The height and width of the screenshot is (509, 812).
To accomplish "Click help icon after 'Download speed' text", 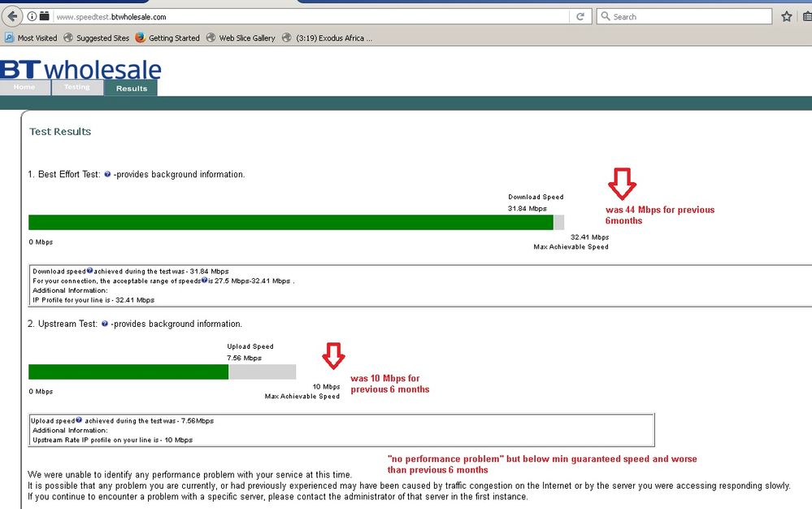I will pos(89,270).
